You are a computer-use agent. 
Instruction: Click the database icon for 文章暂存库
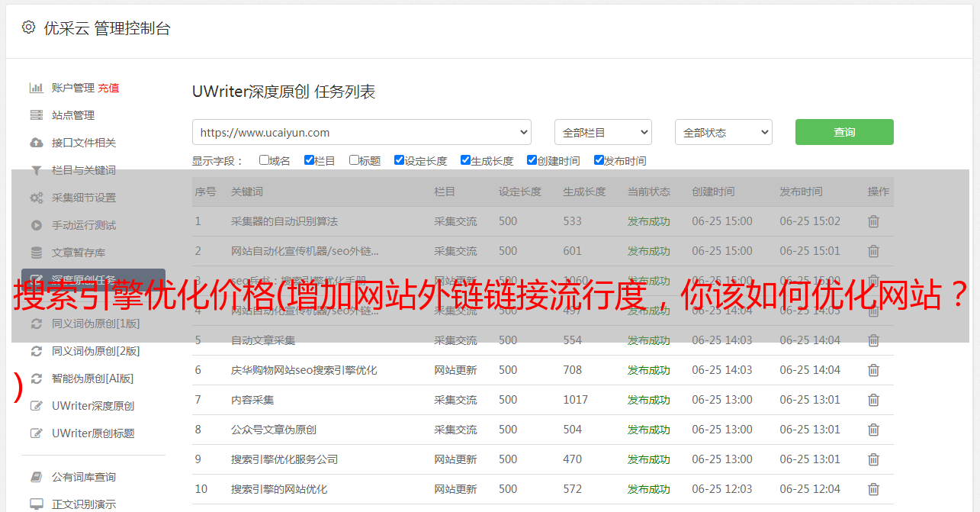pos(36,253)
